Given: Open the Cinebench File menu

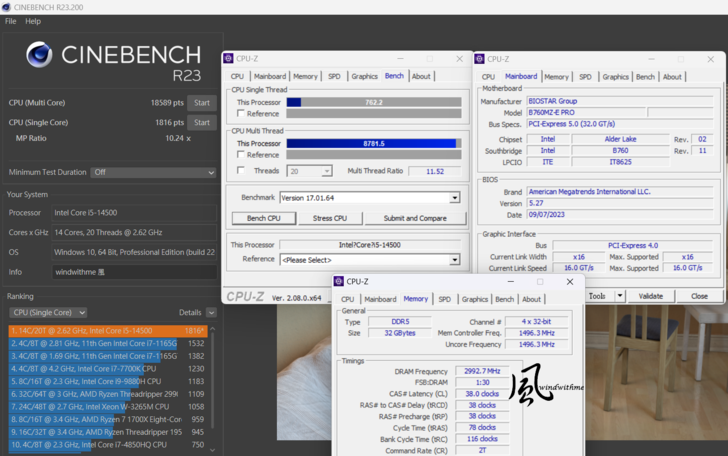Looking at the screenshot, I should [x=10, y=21].
